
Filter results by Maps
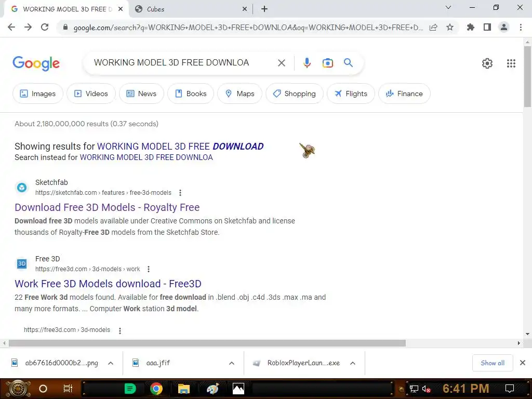click(x=240, y=94)
